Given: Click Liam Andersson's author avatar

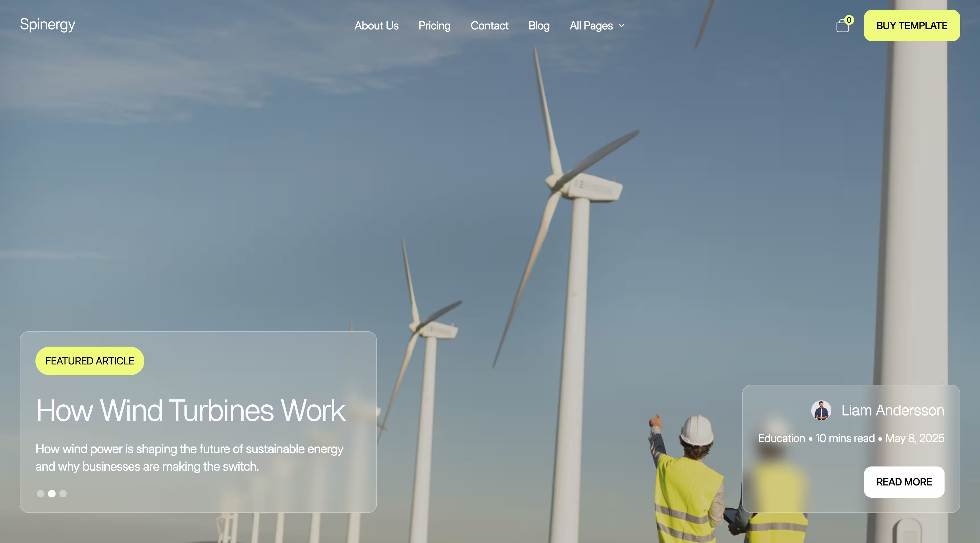Looking at the screenshot, I should (821, 411).
